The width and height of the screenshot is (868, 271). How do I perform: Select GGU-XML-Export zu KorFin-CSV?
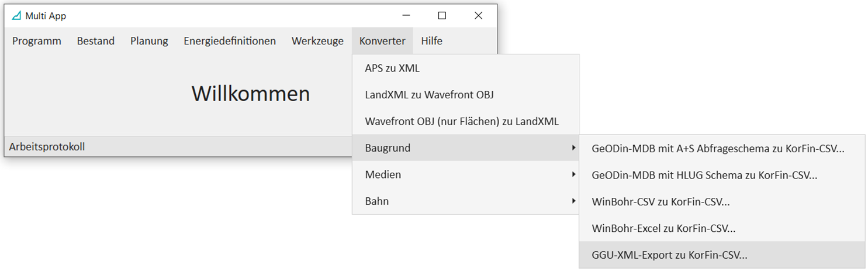[722, 255]
